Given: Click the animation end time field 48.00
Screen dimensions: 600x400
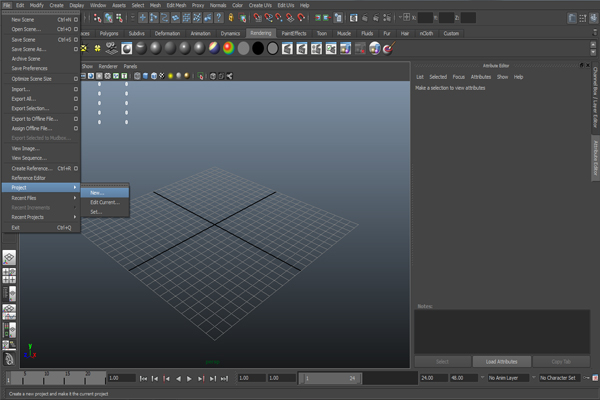Looking at the screenshot, I should point(464,378).
